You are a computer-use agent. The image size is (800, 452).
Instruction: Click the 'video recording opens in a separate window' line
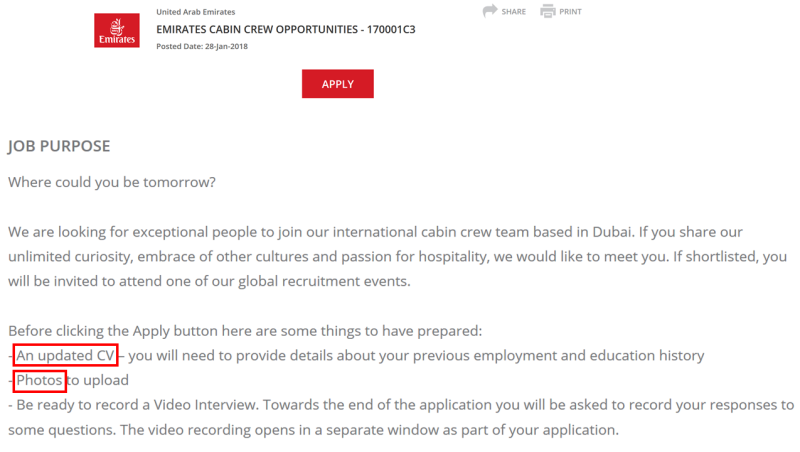tap(313, 430)
